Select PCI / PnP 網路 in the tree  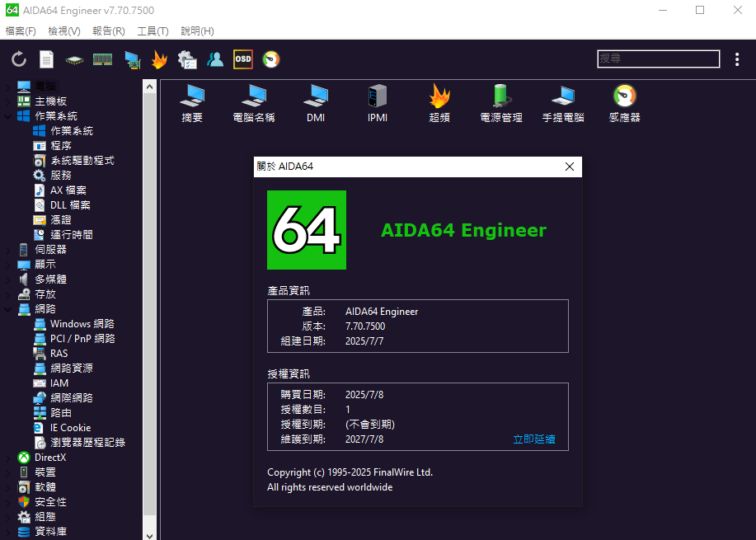[x=82, y=339]
